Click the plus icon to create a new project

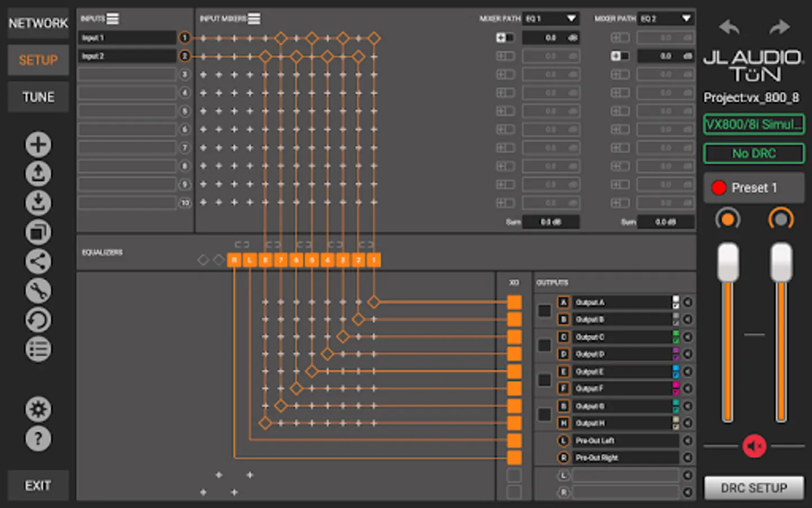(x=38, y=144)
